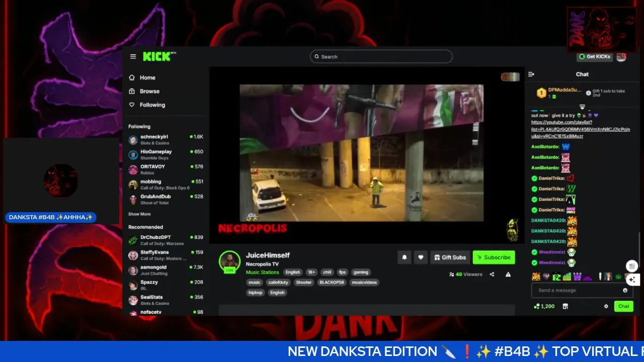Image resolution: width=644 pixels, height=362 pixels.
Task: Open the schneckyirl channel
Action: click(166, 139)
